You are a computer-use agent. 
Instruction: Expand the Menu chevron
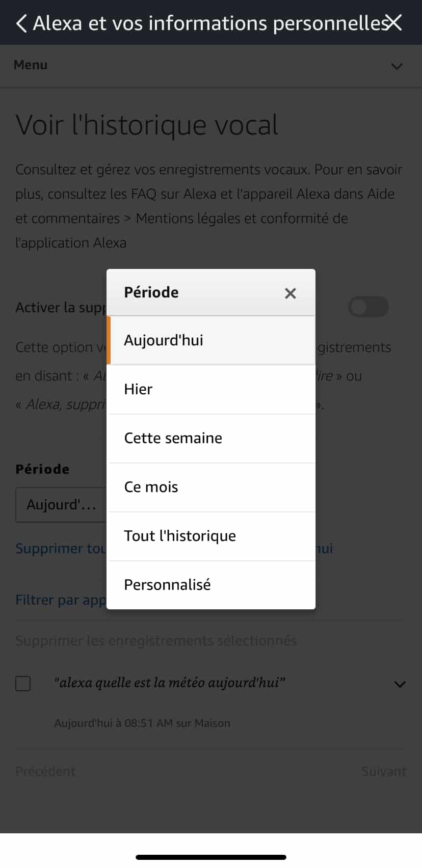[x=397, y=66]
